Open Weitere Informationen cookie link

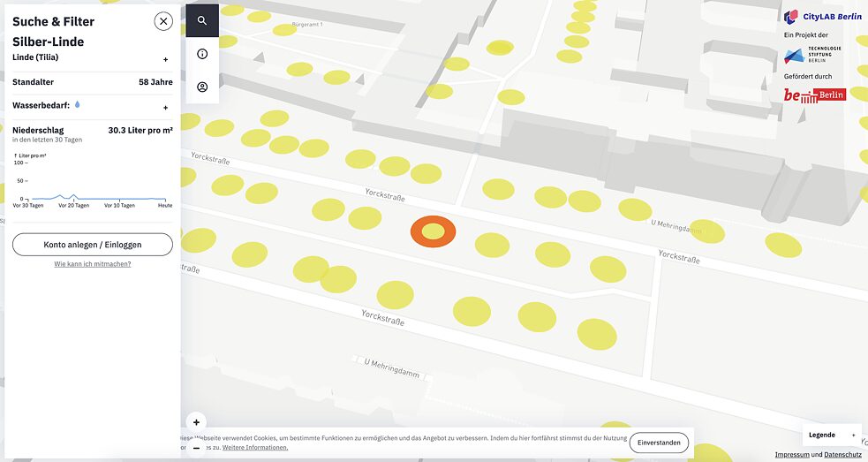click(254, 448)
